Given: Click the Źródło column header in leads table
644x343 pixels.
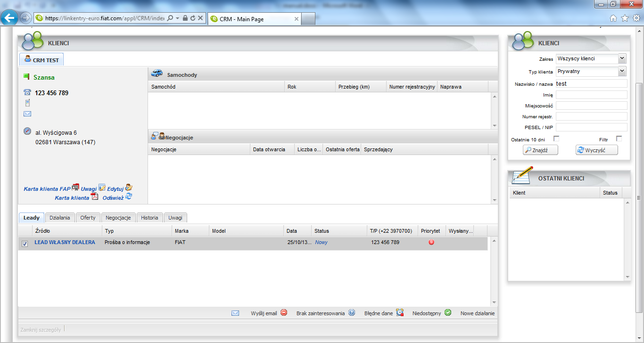Looking at the screenshot, I should pyautogui.click(x=67, y=231).
